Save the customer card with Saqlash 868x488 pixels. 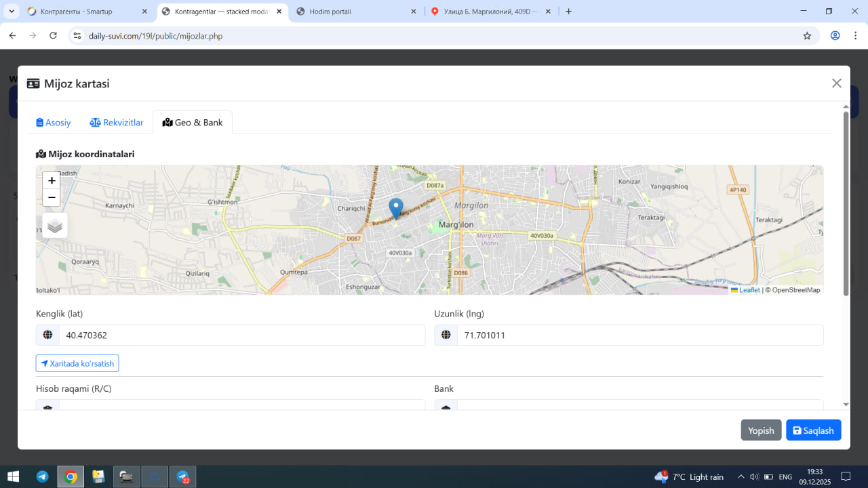tap(813, 430)
